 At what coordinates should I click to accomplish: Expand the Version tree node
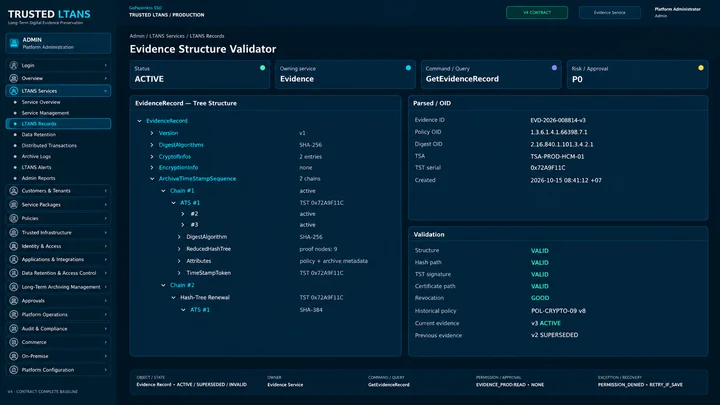pyautogui.click(x=152, y=133)
